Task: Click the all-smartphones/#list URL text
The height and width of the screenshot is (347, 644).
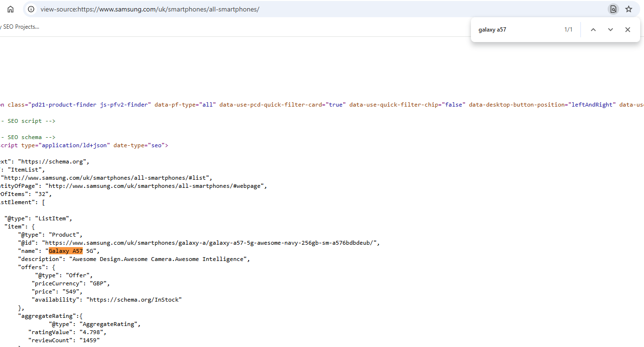Action: tap(106, 178)
